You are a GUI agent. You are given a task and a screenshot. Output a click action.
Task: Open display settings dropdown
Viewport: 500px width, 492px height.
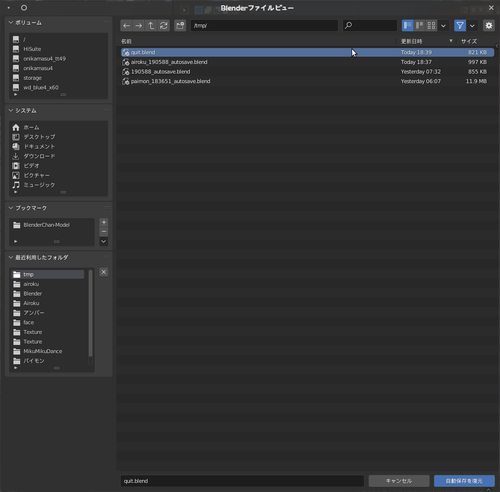pyautogui.click(x=443, y=26)
